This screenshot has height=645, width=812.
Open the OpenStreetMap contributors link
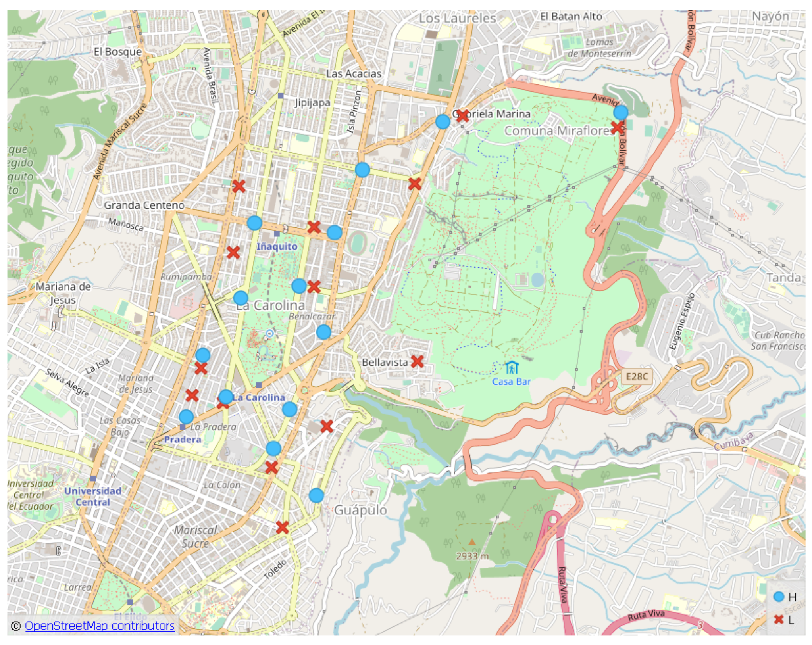click(x=99, y=626)
